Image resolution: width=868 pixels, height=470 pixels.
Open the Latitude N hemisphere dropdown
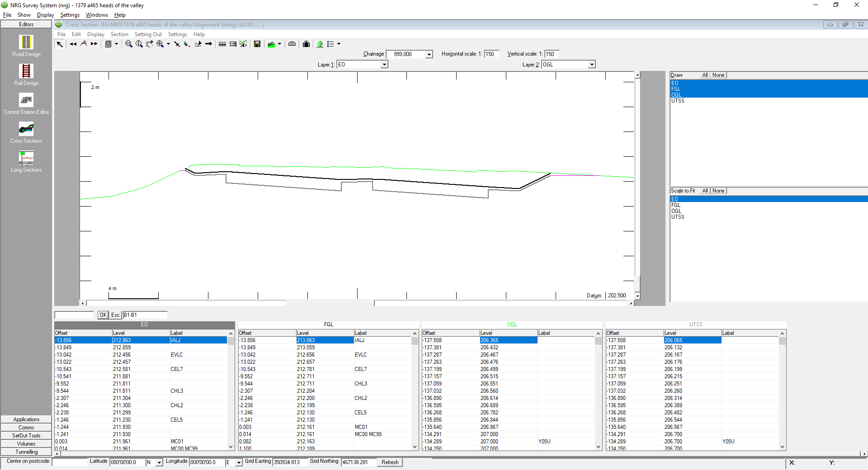click(x=159, y=462)
